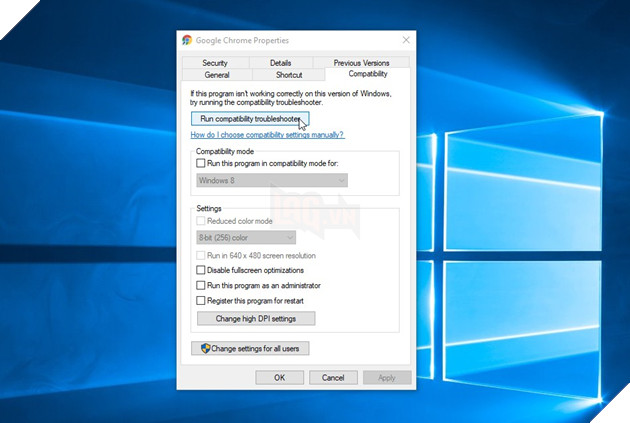Screen dimensions: 630x423
Task: Click the Cancel button
Action: 333,378
